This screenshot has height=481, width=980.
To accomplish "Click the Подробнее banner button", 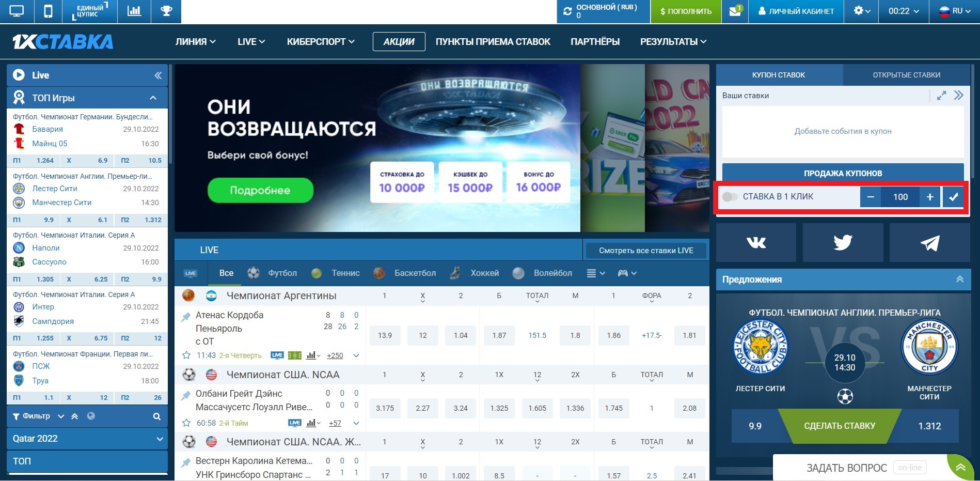I will tap(260, 191).
